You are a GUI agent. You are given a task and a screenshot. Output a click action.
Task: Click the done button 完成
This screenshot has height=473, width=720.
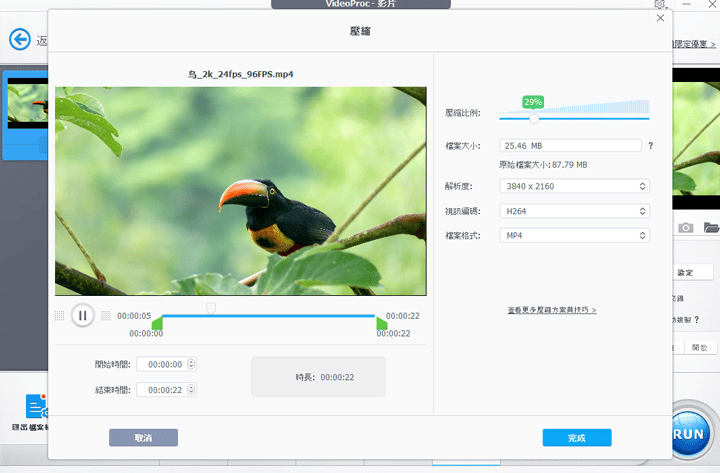coord(577,438)
